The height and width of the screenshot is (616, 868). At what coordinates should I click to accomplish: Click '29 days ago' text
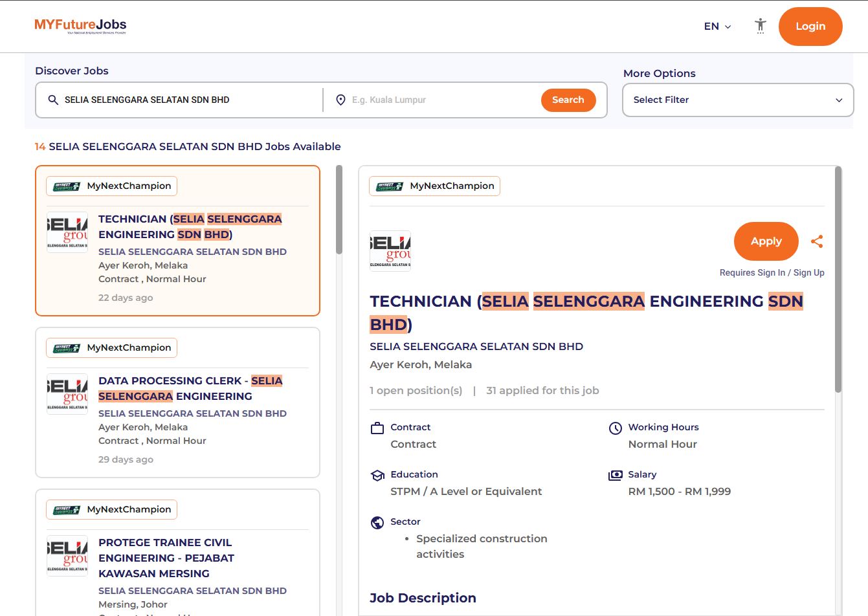point(126,459)
